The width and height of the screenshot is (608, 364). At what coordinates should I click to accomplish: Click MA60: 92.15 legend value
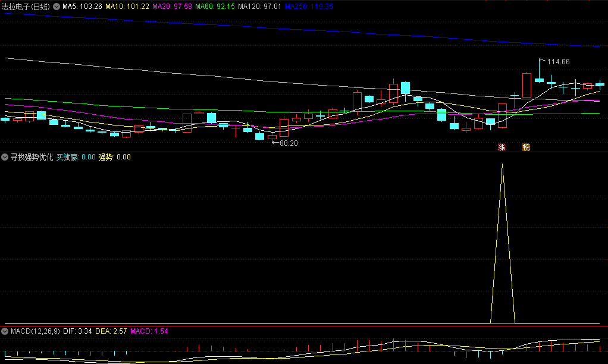[215, 7]
